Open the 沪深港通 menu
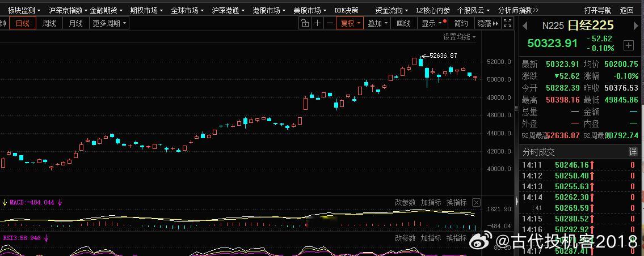The image size is (644, 256). [x=228, y=10]
